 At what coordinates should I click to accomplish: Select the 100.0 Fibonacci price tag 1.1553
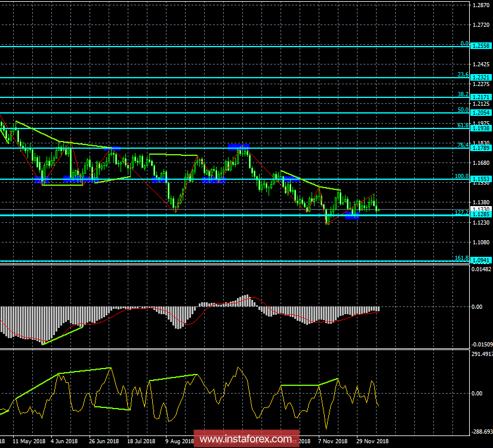click(x=480, y=179)
